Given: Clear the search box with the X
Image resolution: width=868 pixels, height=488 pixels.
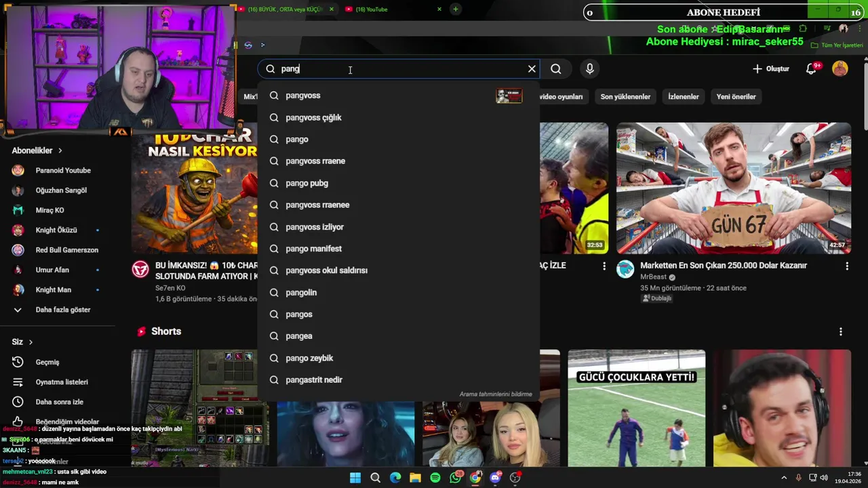Looking at the screenshot, I should pyautogui.click(x=532, y=68).
